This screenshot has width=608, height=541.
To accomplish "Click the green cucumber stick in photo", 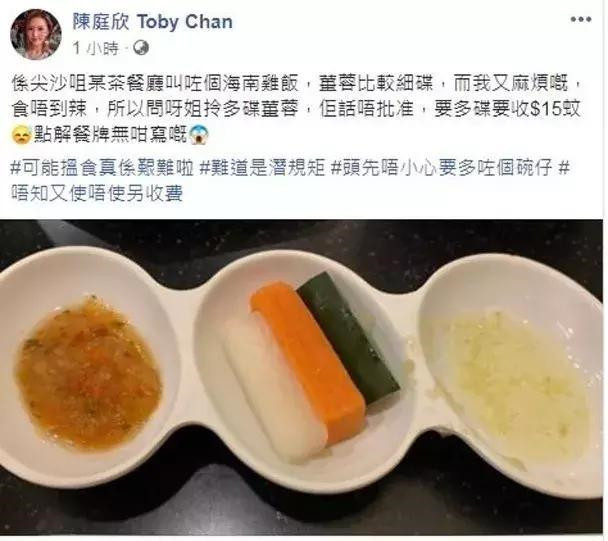I will [x=348, y=338].
